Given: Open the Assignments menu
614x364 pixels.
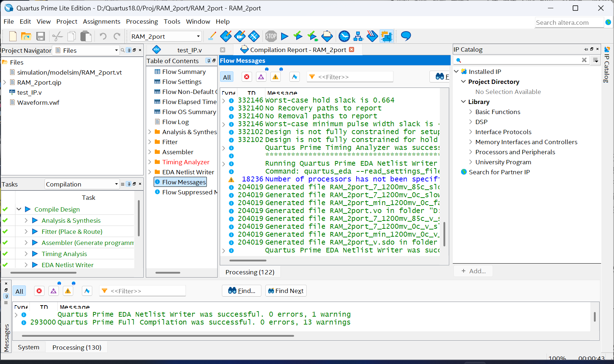Looking at the screenshot, I should tap(102, 22).
